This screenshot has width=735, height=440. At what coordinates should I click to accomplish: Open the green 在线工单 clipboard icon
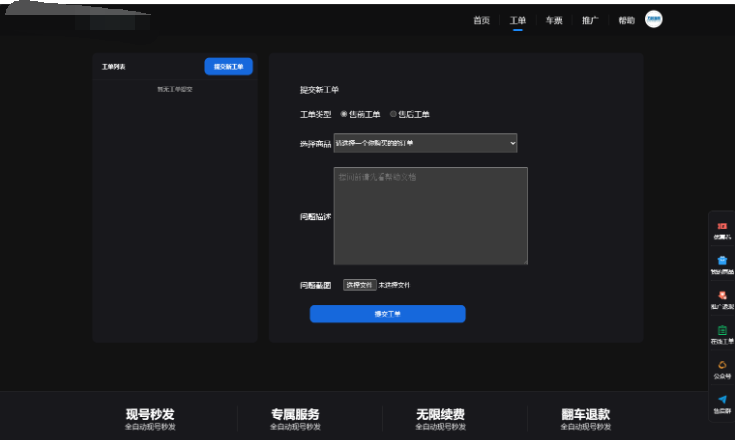[722, 330]
